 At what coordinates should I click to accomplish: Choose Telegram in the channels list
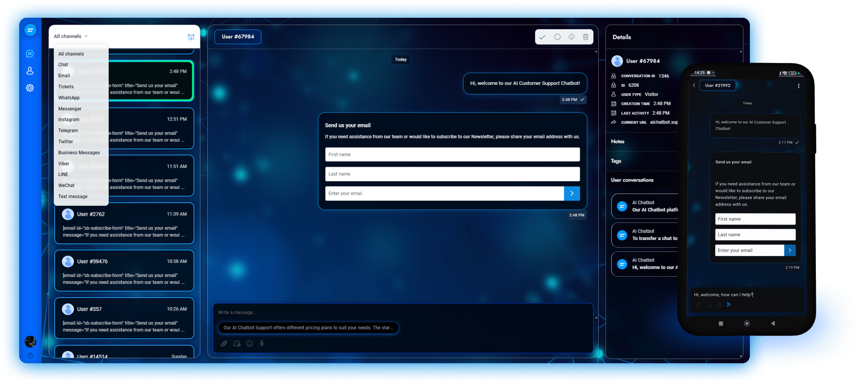(x=68, y=131)
